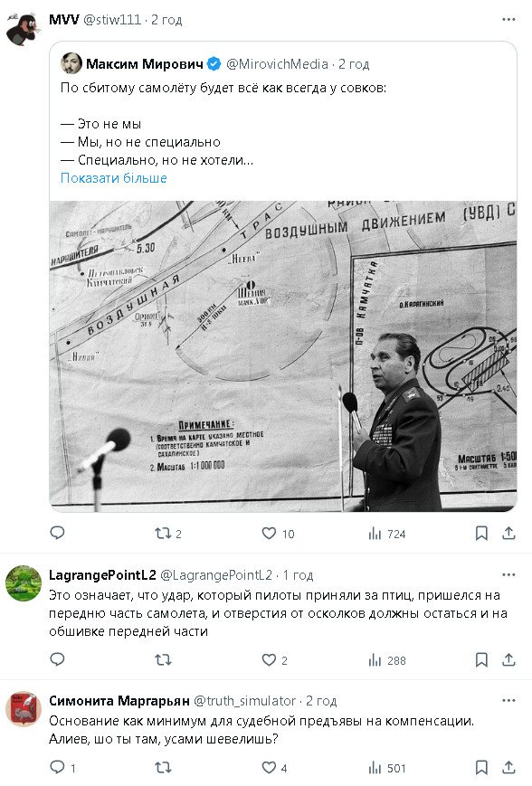This screenshot has width=532, height=786.
Task: Repost the MVV tweet with 2 reposts
Action: (168, 534)
